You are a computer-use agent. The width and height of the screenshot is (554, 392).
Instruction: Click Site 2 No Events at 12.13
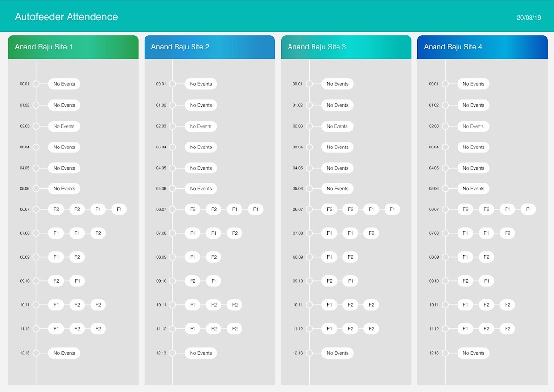click(x=201, y=353)
